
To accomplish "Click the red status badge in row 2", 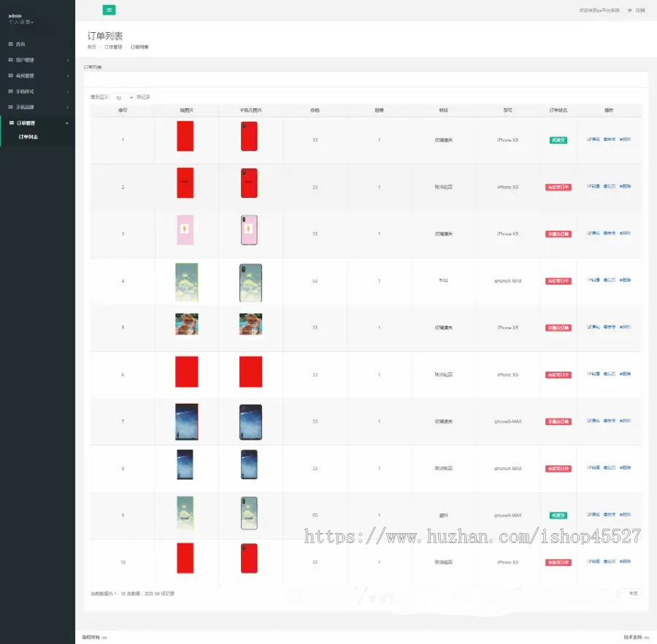I will [558, 187].
